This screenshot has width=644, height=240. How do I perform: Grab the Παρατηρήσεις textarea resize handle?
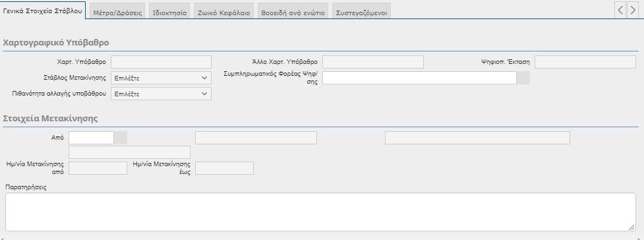pos(632,227)
